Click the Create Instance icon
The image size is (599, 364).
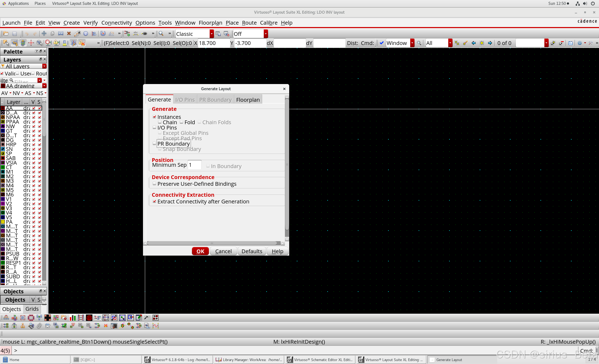[127, 33]
